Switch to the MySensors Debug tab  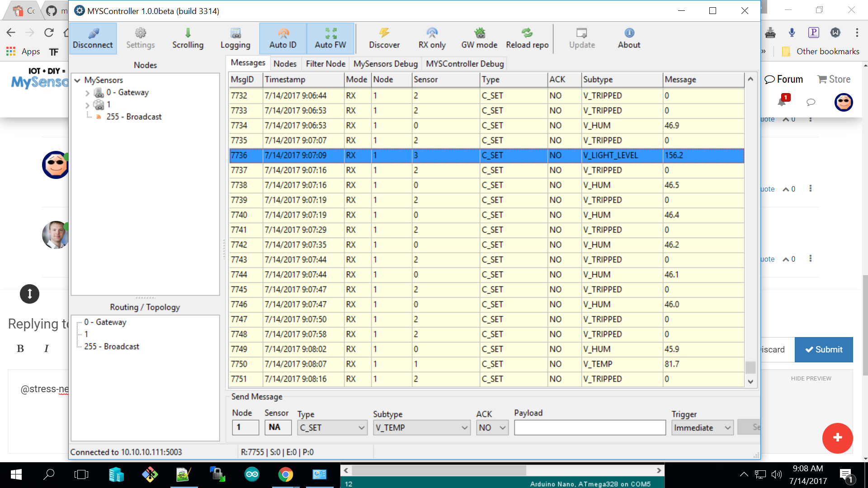click(x=385, y=64)
